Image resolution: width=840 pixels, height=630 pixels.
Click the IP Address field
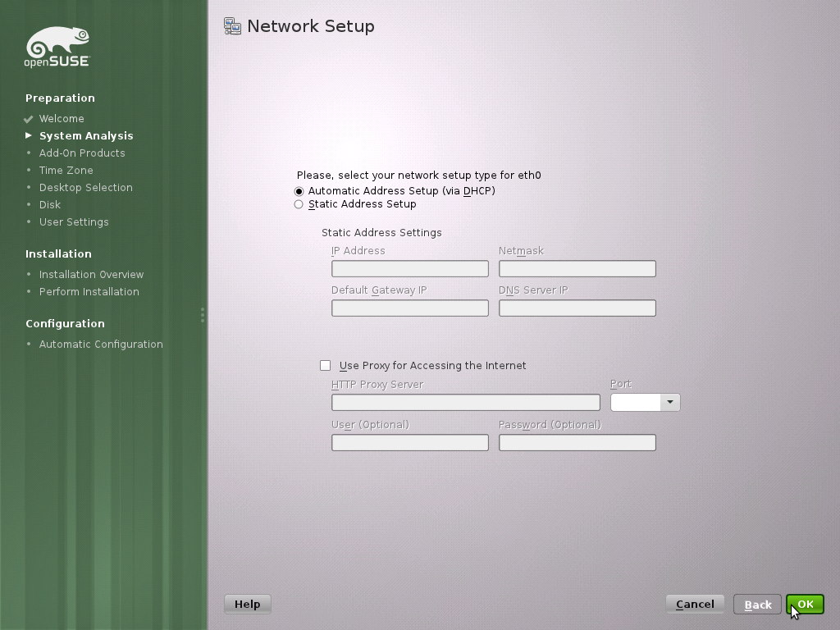tap(410, 268)
